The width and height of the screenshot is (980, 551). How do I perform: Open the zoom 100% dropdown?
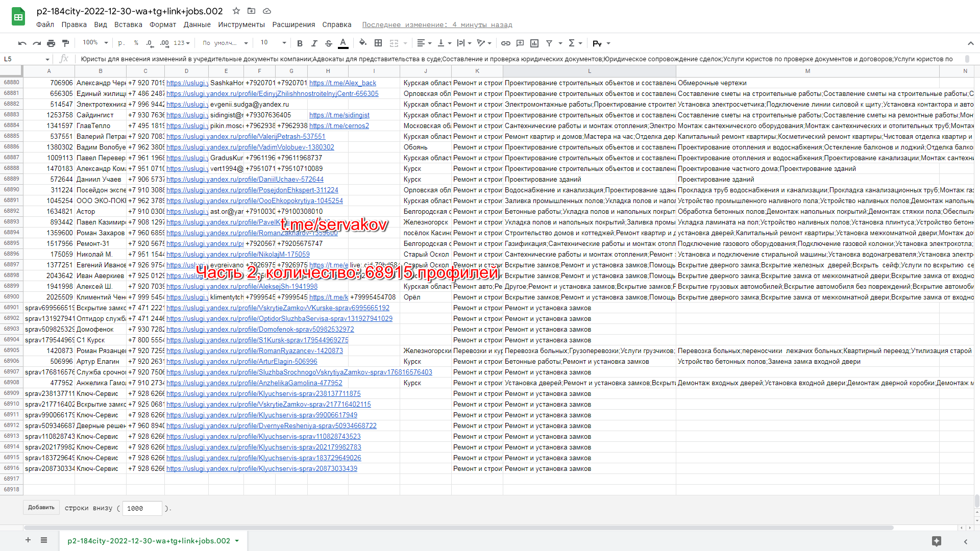click(x=95, y=43)
